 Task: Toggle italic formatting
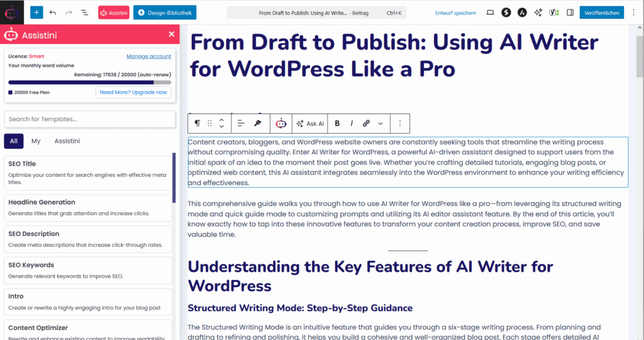click(352, 123)
